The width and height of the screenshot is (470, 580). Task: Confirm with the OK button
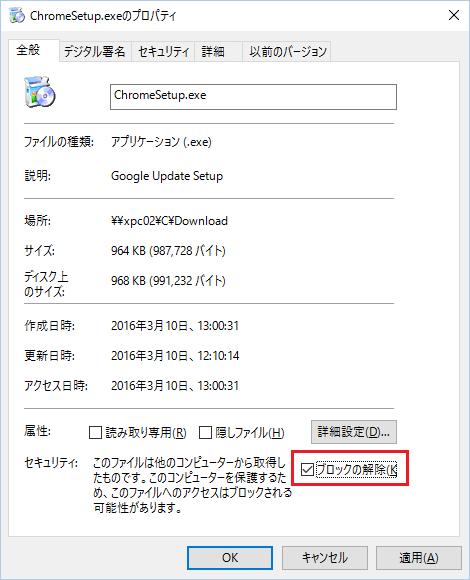coord(230,557)
